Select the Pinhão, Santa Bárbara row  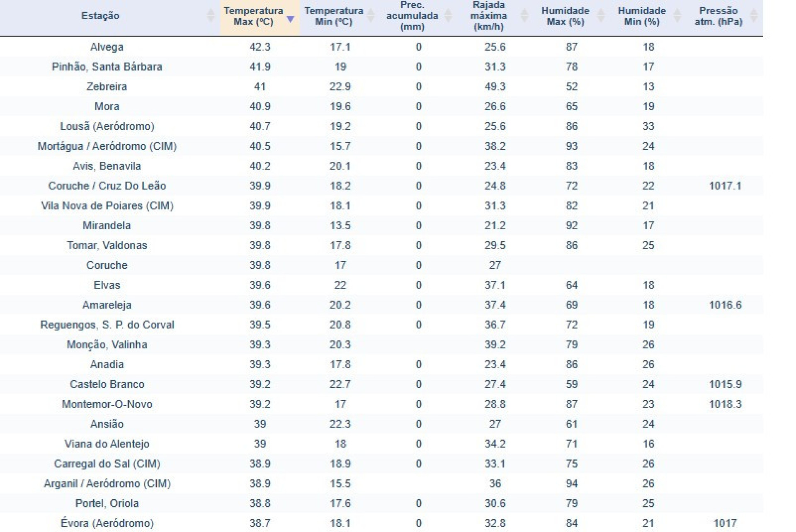click(x=381, y=67)
